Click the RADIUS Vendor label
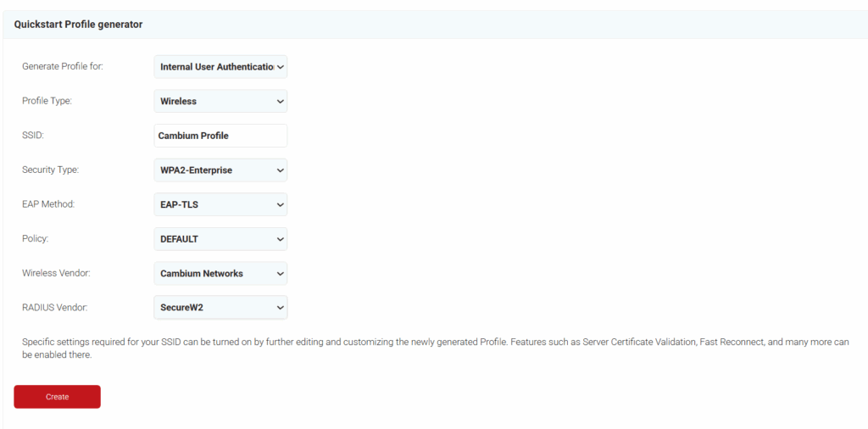The width and height of the screenshot is (868, 429). pyautogui.click(x=53, y=308)
